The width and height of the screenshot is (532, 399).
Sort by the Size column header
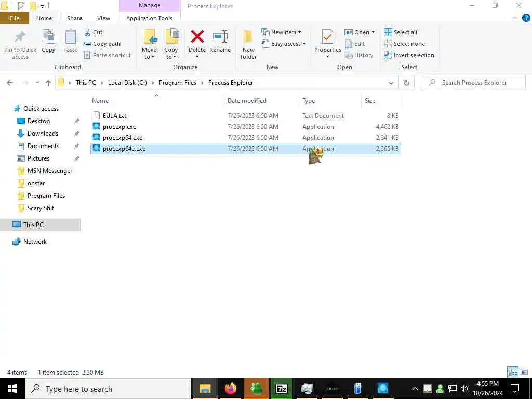click(x=381, y=101)
